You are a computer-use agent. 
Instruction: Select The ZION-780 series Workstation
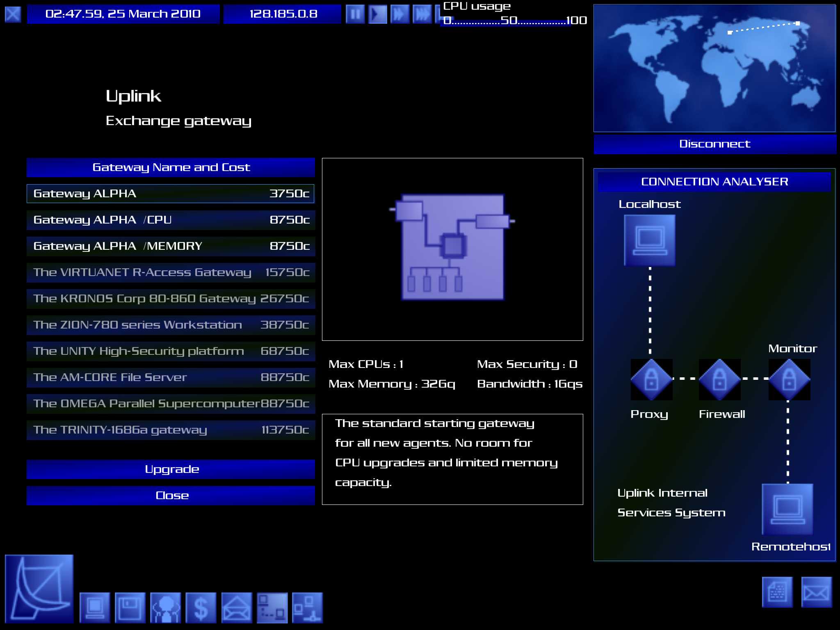(171, 324)
